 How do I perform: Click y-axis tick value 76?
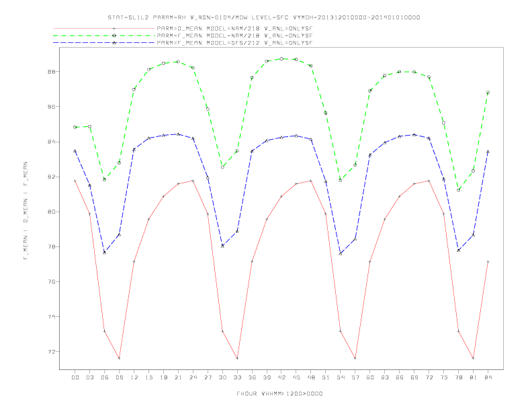[52, 282]
